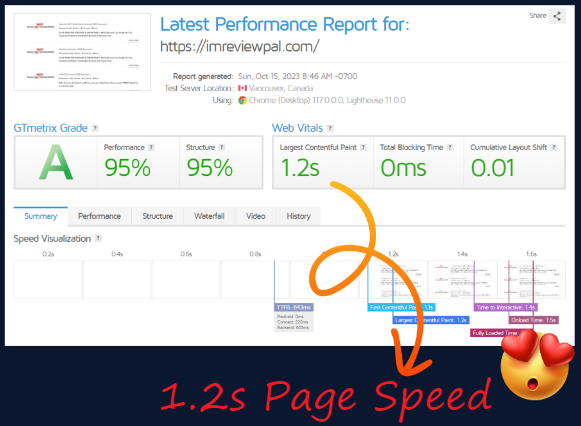Click the Web Vitals heading
581x426 pixels.
pos(297,128)
